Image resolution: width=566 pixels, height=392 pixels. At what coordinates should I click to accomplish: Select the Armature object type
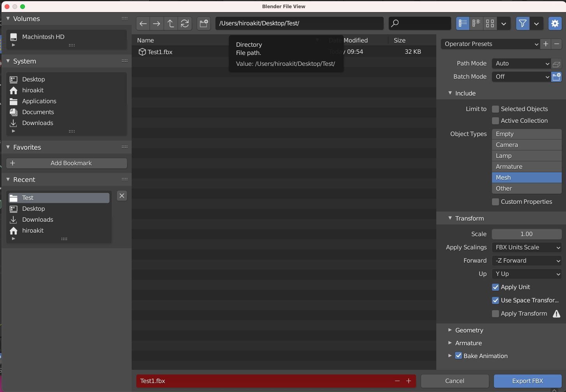tap(527, 167)
